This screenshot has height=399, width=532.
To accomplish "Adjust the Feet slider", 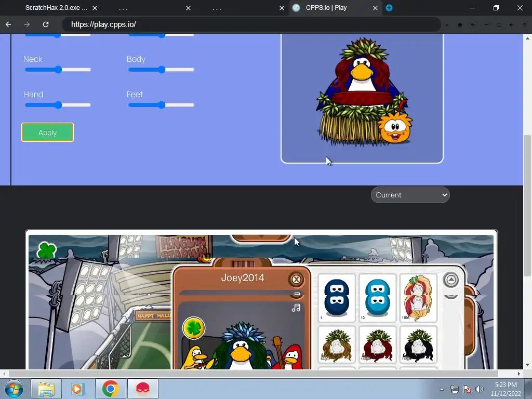I will click(162, 105).
